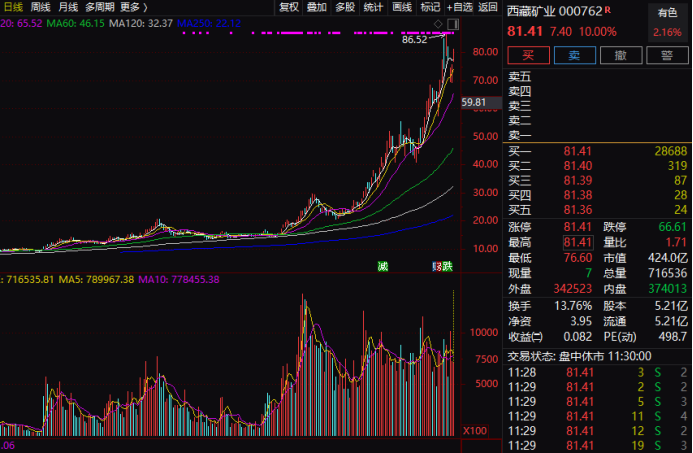The height and width of the screenshot is (453, 693).
Task: Add stock via +自选 button
Action: (x=459, y=7)
